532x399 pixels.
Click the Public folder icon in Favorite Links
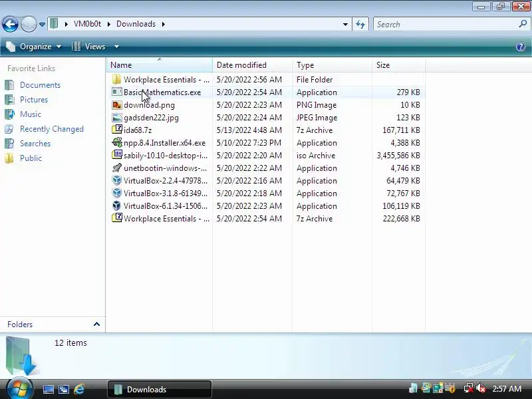pos(9,158)
